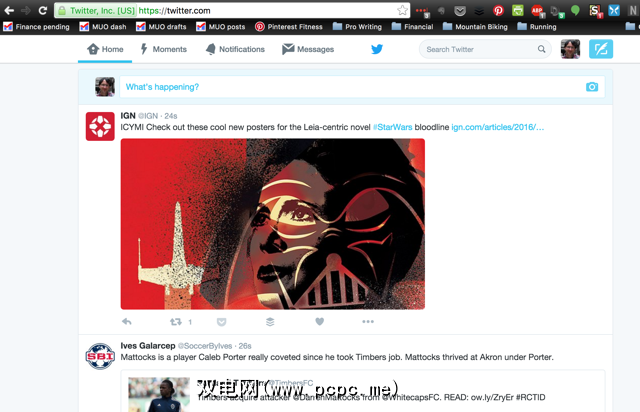Open the MUO posts bookmark
Viewport: 640px width, 412px height.
point(221,27)
